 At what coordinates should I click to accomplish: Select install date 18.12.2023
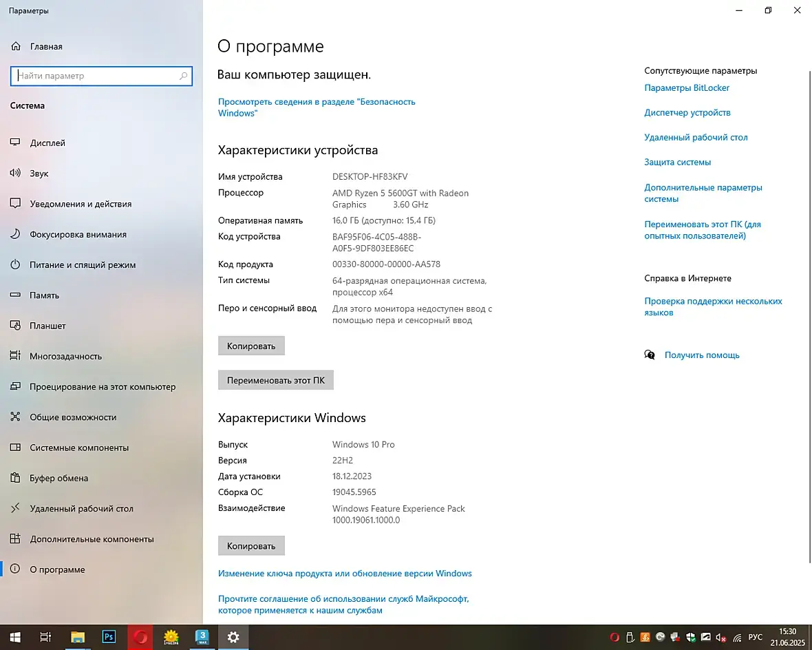click(352, 476)
